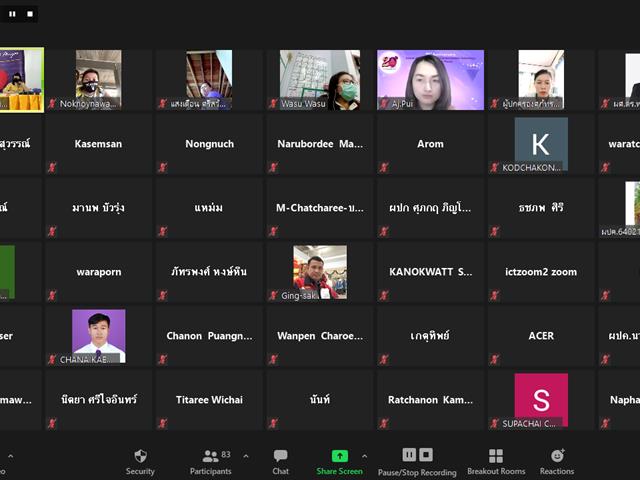Click the Pause/Stop Recording label
This screenshot has width=640, height=480.
click(x=417, y=472)
